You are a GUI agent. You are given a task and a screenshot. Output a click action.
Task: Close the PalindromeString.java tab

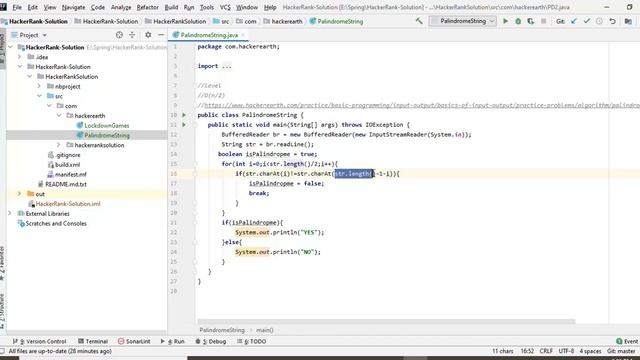click(243, 35)
